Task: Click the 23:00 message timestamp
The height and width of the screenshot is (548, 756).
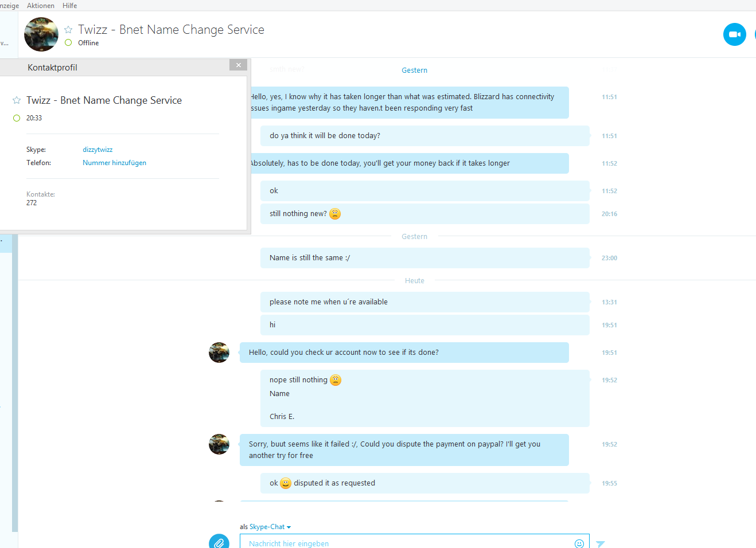Action: tap(609, 258)
